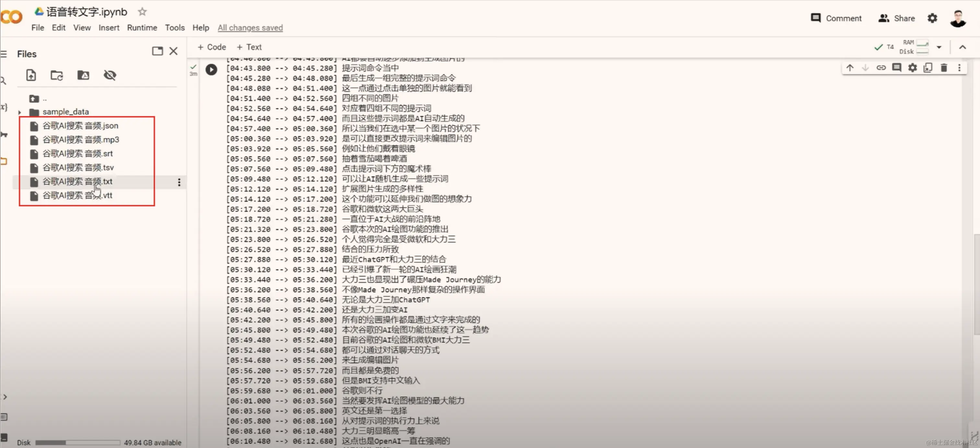980x448 pixels.
Task: Click the disk usage progress bar
Action: pos(77,442)
